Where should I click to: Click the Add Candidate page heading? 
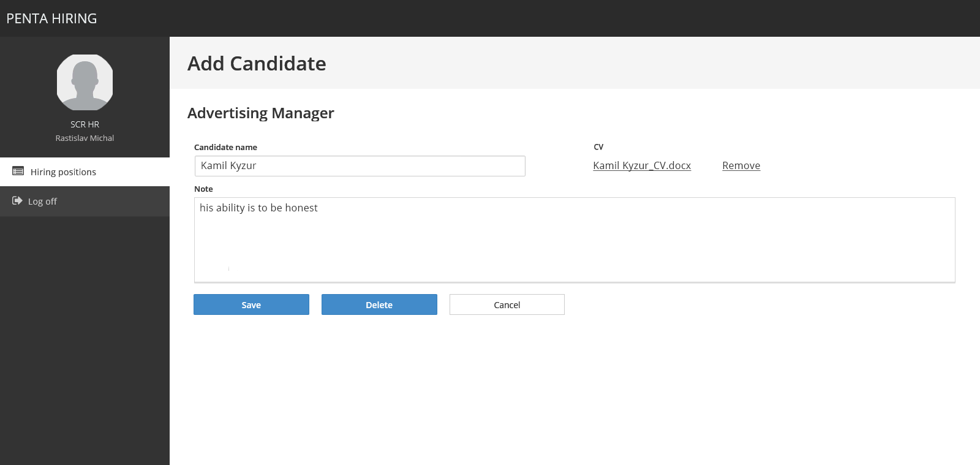click(x=257, y=64)
